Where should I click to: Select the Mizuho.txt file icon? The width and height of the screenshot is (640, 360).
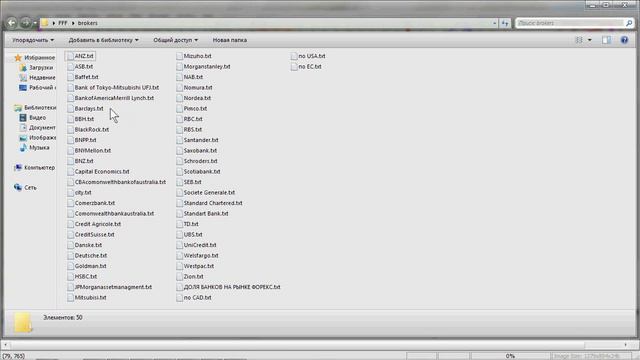click(x=180, y=56)
